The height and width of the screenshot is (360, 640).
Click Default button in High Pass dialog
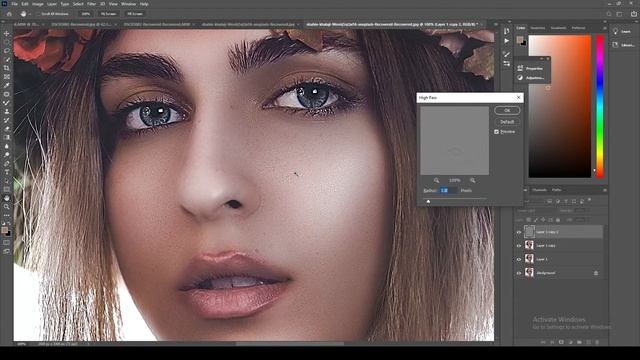click(507, 122)
